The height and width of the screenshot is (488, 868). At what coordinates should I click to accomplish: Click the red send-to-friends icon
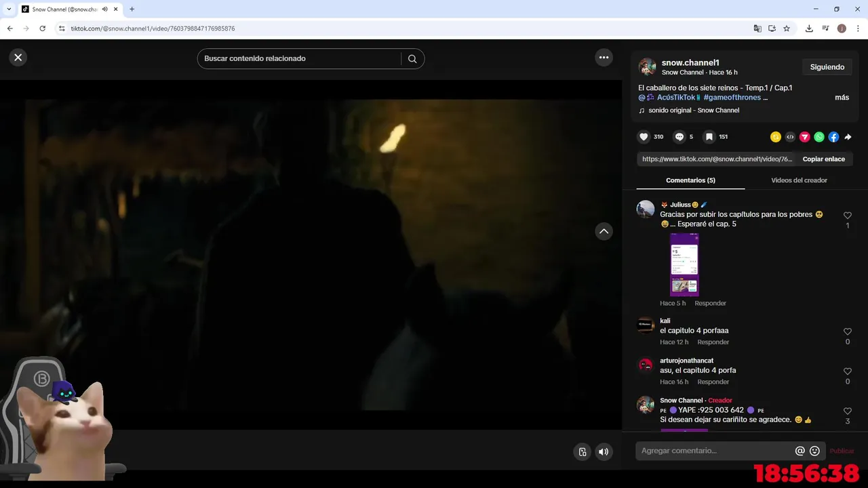point(805,137)
